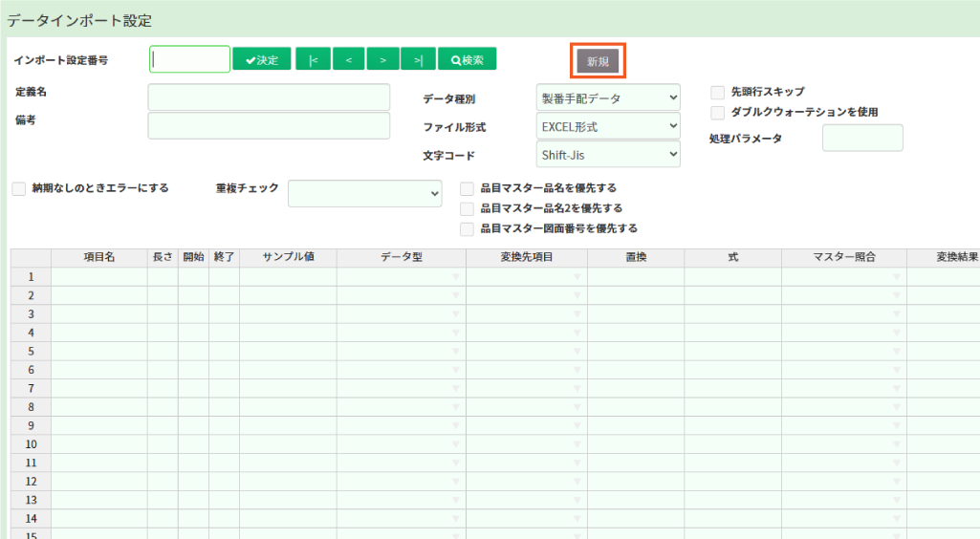Screen dimensions: 980x539
Task: Click the 定義名 text field
Action: tap(269, 97)
